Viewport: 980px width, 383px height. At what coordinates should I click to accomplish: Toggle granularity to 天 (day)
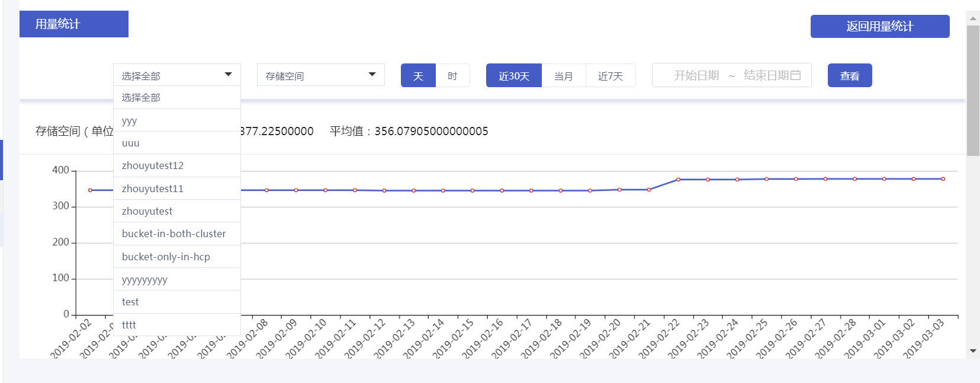(x=418, y=75)
